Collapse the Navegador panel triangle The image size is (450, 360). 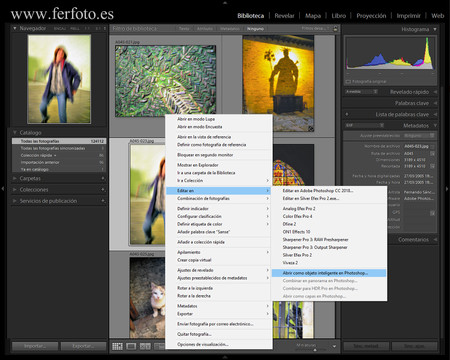(15, 28)
